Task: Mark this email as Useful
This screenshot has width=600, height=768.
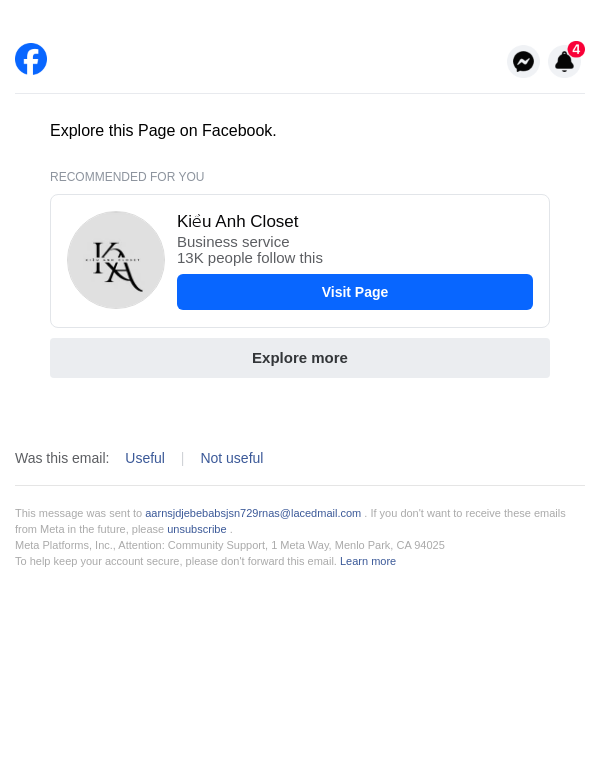Action: 145,458
